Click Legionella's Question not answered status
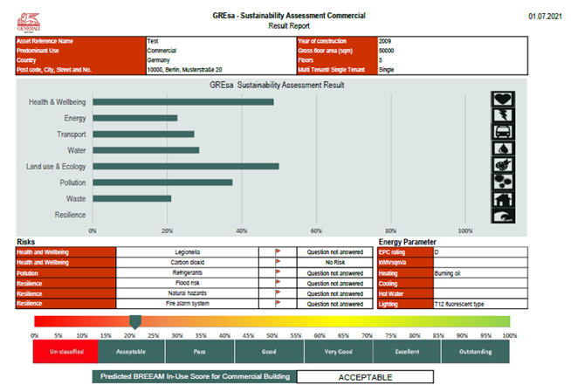The width and height of the screenshot is (571, 392). point(335,251)
